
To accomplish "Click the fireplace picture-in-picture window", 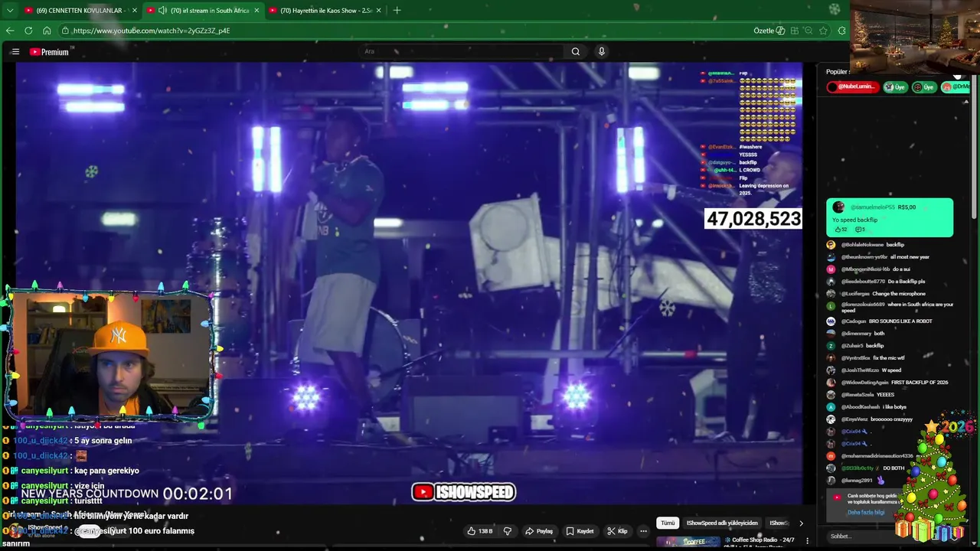I will (915, 37).
